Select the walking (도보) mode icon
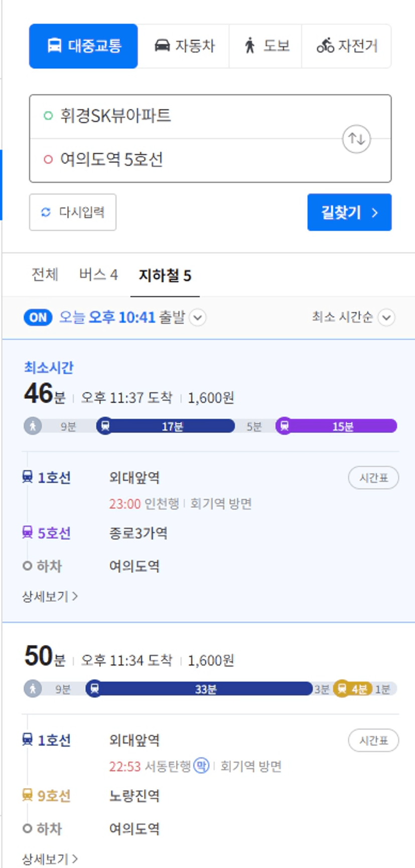Screen dimensions: 415x868 (x=250, y=46)
